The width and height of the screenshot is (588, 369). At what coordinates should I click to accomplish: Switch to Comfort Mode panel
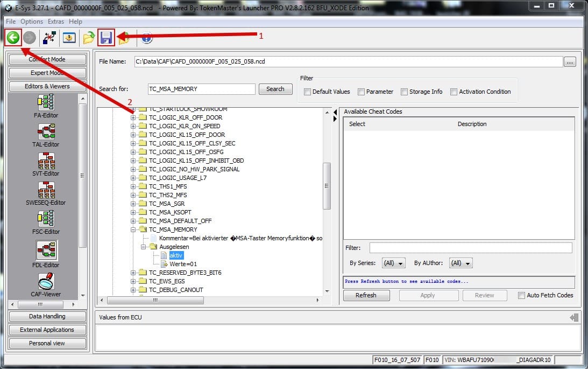tap(47, 59)
